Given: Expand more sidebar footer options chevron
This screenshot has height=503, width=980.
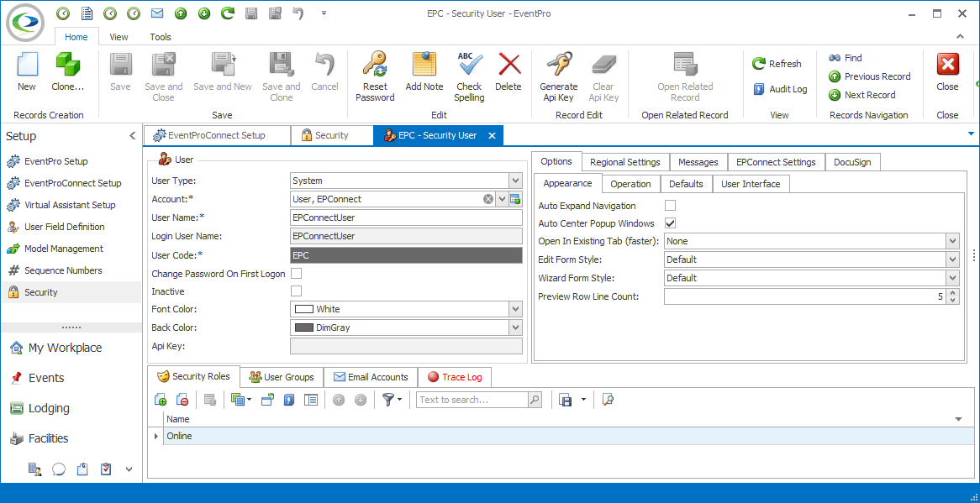Looking at the screenshot, I should coord(129,469).
